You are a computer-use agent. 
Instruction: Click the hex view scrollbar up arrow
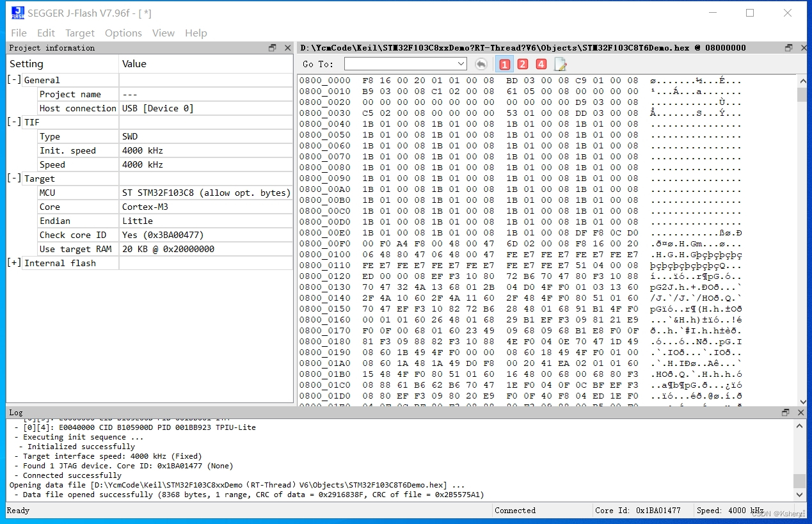tap(802, 81)
